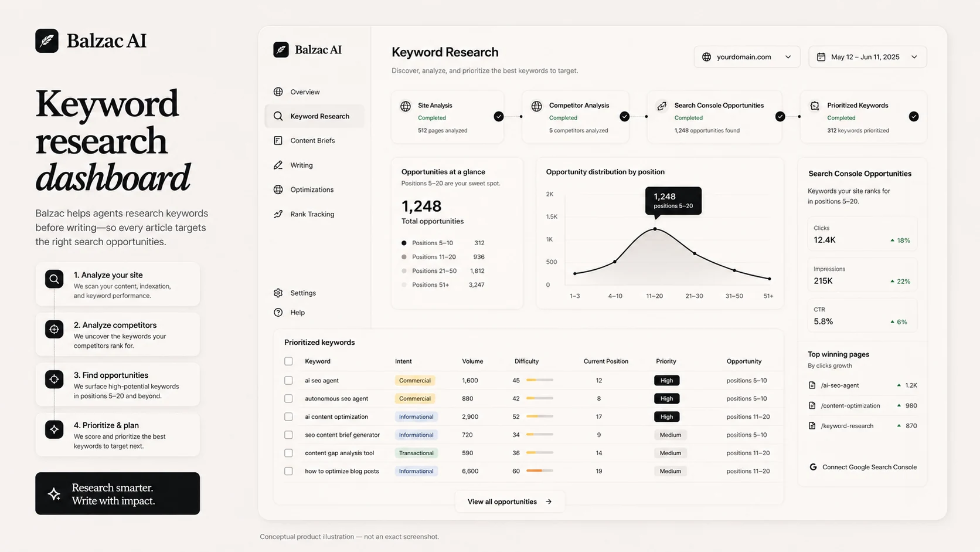
Task: Click the Competitor Analysis completed checkmark
Action: click(625, 117)
